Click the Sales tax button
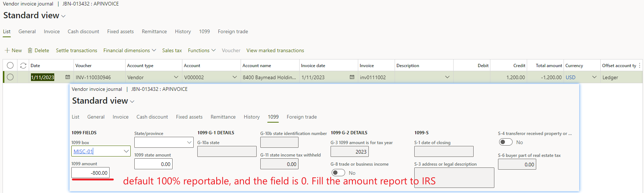This screenshot has height=193, width=644. tap(172, 50)
